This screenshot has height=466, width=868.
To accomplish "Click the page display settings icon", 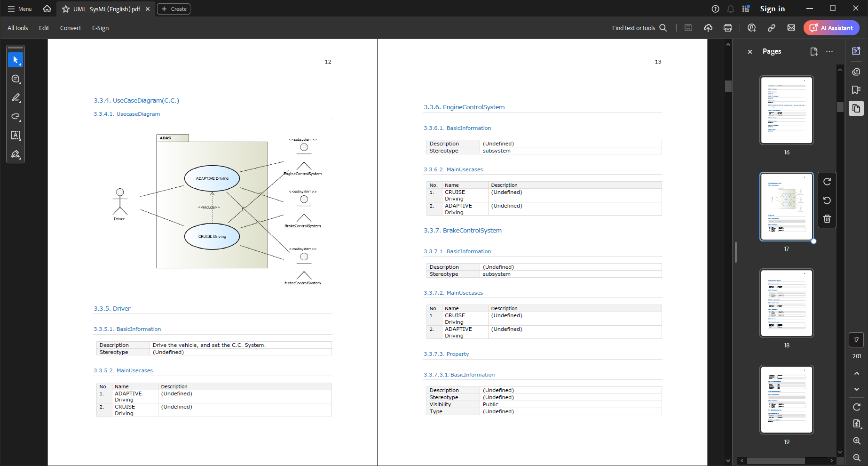I will 856,424.
